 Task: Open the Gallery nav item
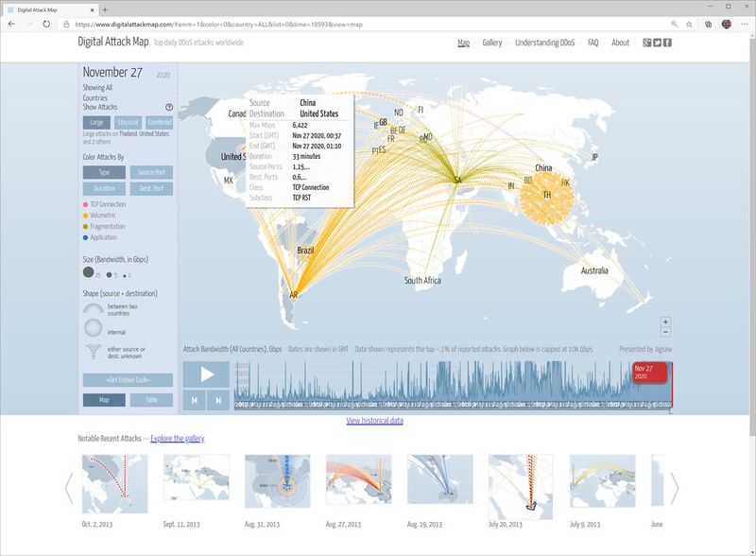click(491, 43)
